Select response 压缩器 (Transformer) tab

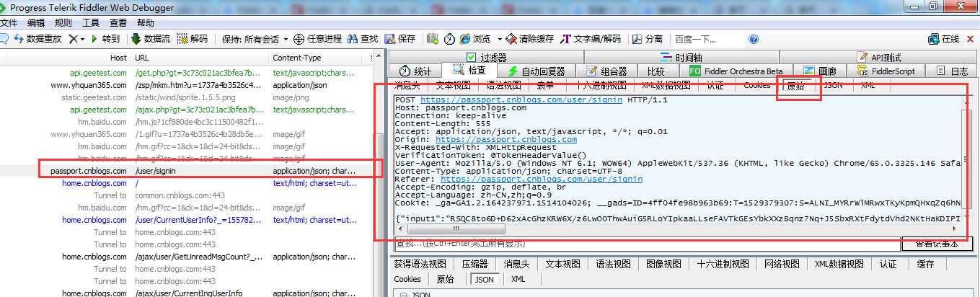[474, 264]
